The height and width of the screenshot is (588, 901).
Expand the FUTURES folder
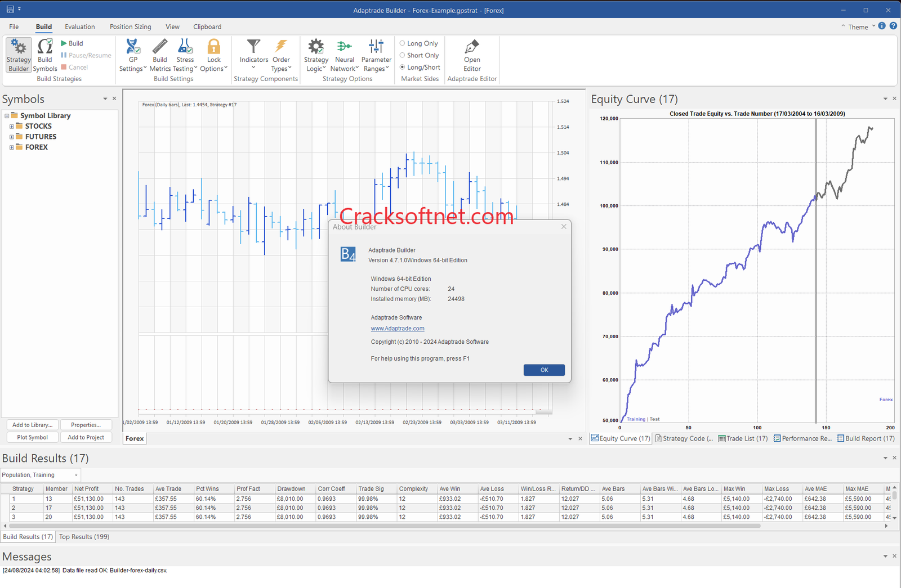click(11, 137)
